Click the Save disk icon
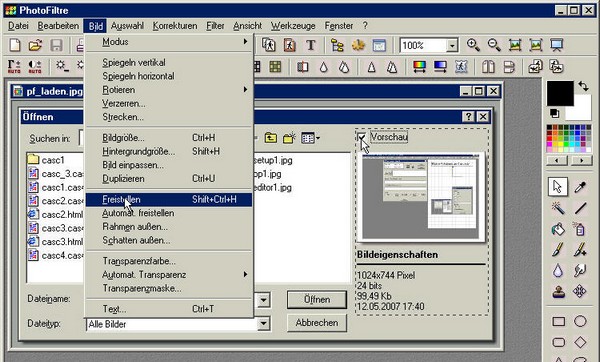Screen dimensions: 600x362 pos(56,45)
